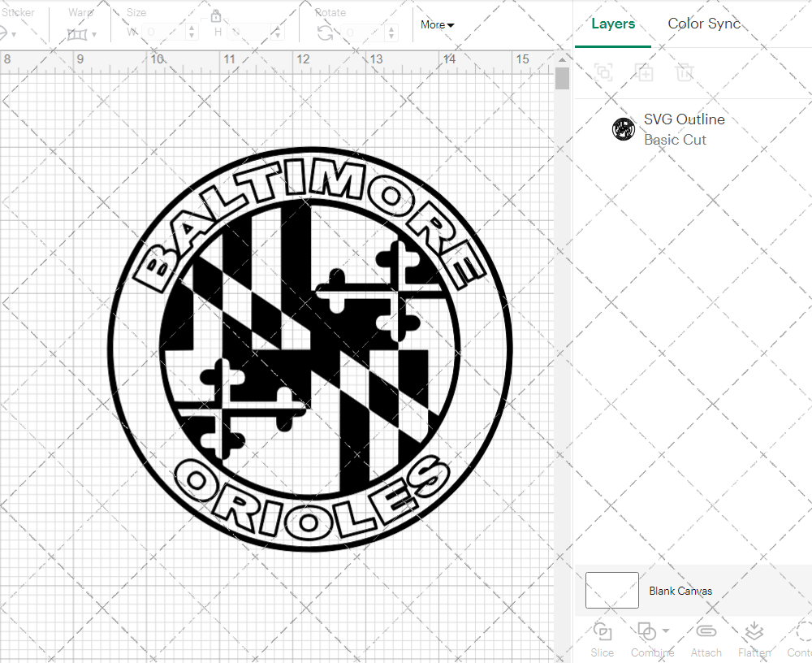Click the Blank Canvas color swatch

click(611, 590)
